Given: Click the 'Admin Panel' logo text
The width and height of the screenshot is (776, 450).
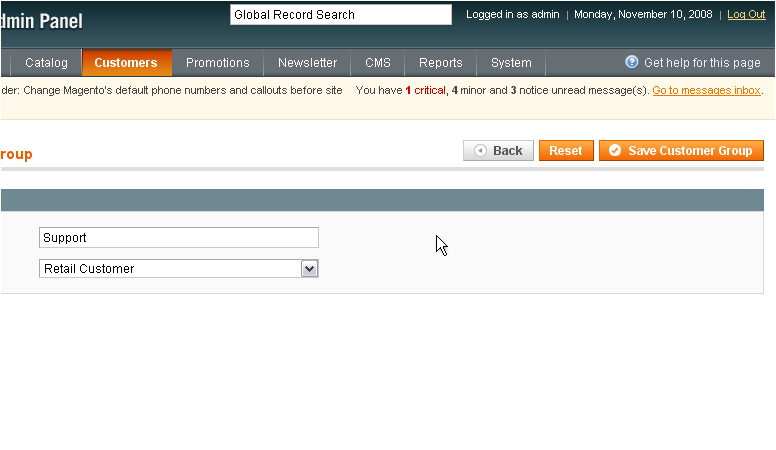Looking at the screenshot, I should [x=42, y=21].
